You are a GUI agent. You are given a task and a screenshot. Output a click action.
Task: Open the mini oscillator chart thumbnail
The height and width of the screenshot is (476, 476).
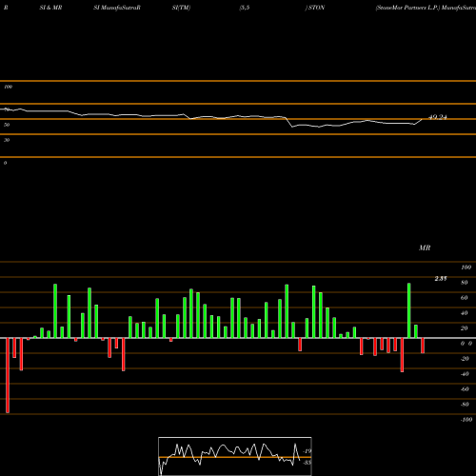(235, 456)
